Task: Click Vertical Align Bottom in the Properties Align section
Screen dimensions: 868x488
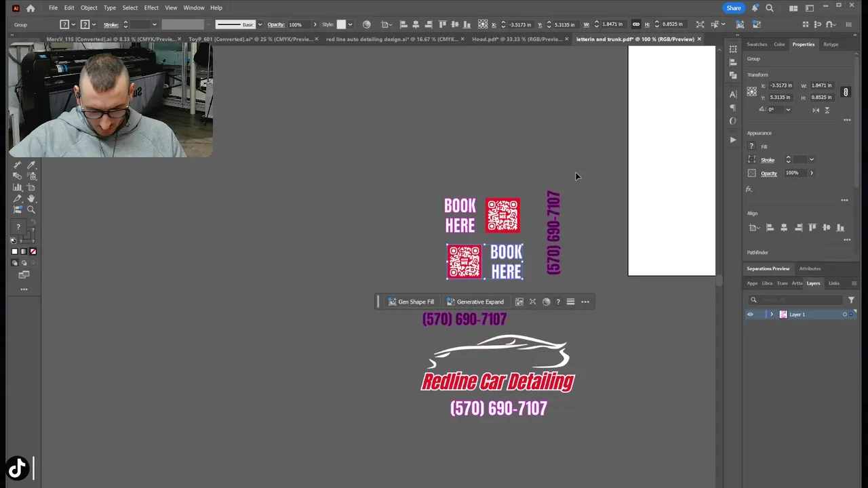Action: coord(841,228)
